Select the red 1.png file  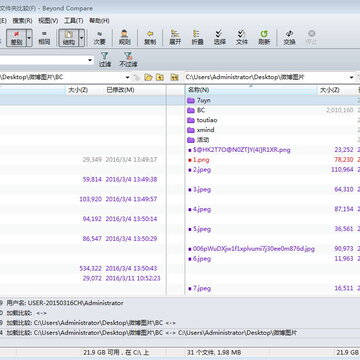click(x=201, y=160)
